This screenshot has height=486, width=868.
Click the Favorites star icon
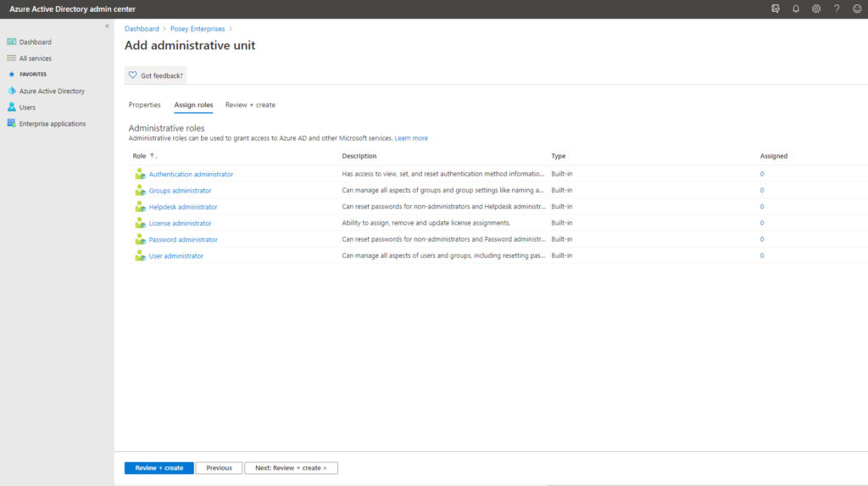click(x=12, y=75)
